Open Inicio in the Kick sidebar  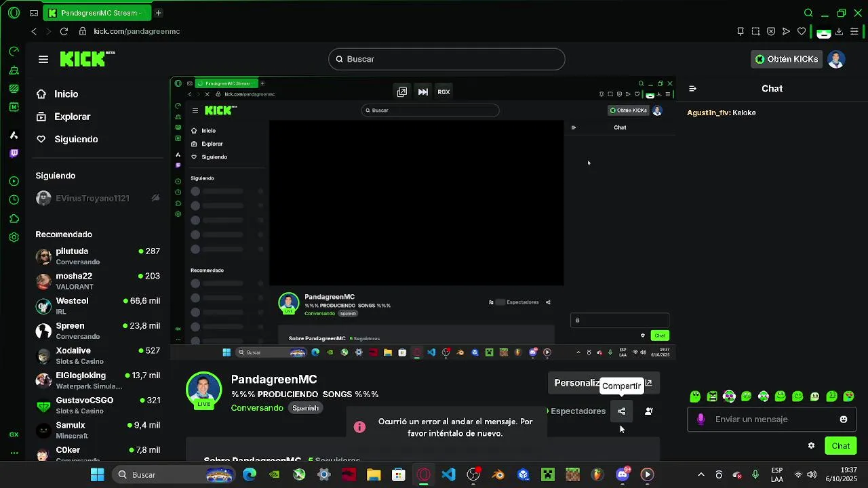tap(66, 94)
